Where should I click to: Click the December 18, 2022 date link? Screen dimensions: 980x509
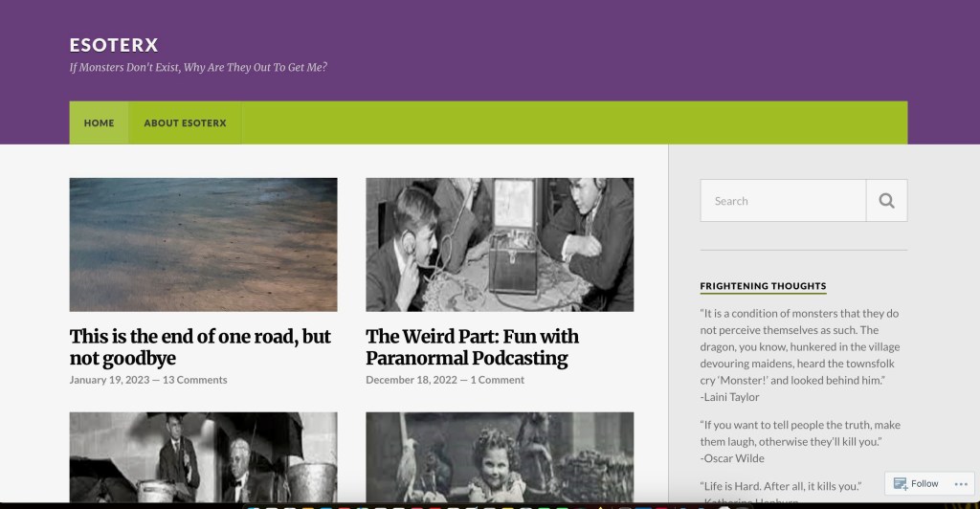tap(412, 380)
